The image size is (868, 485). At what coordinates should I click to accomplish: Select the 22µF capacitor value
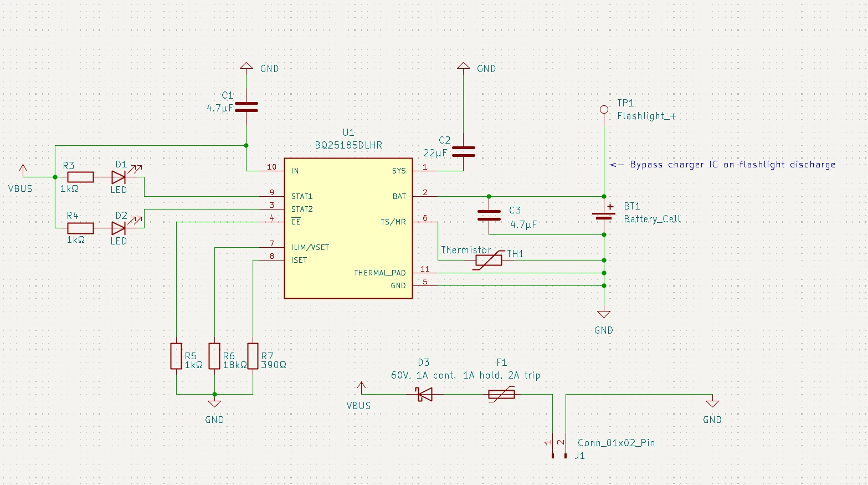435,153
